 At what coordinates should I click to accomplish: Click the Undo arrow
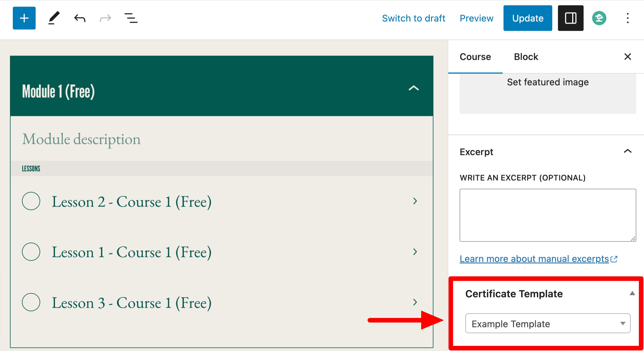(x=80, y=19)
